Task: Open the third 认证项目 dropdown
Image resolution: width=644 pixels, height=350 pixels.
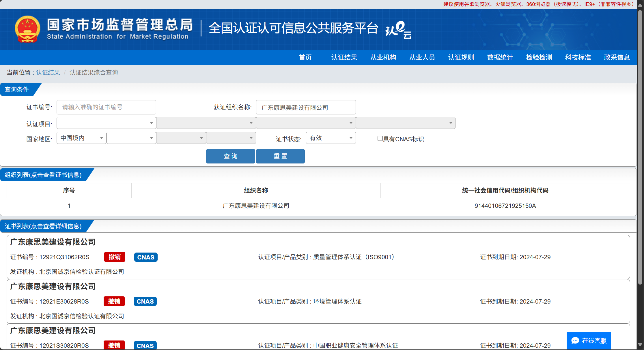Action: (306, 123)
